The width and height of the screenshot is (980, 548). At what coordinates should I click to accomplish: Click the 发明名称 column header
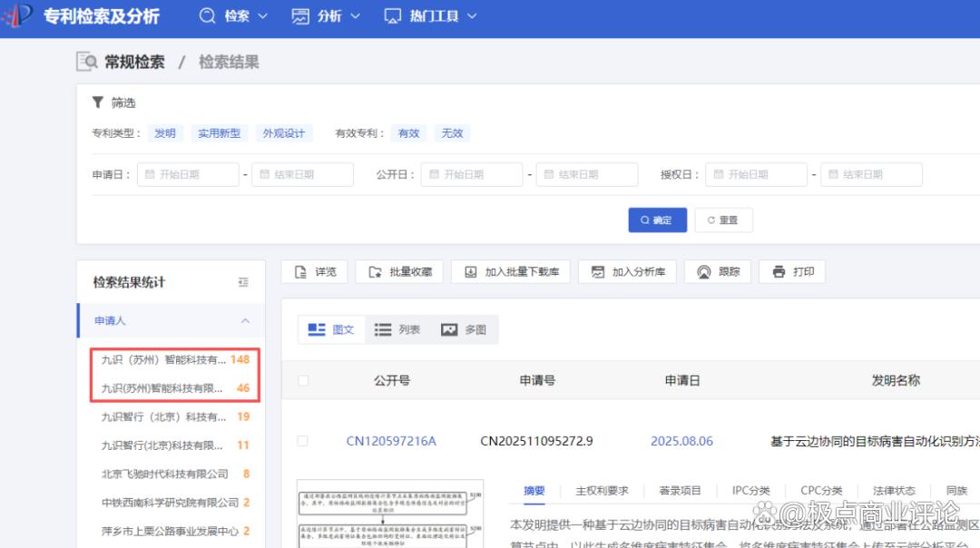tap(896, 380)
